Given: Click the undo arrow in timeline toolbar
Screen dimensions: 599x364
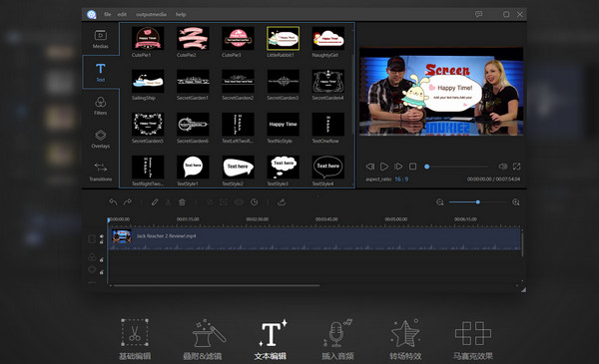Looking at the screenshot, I should tap(113, 201).
